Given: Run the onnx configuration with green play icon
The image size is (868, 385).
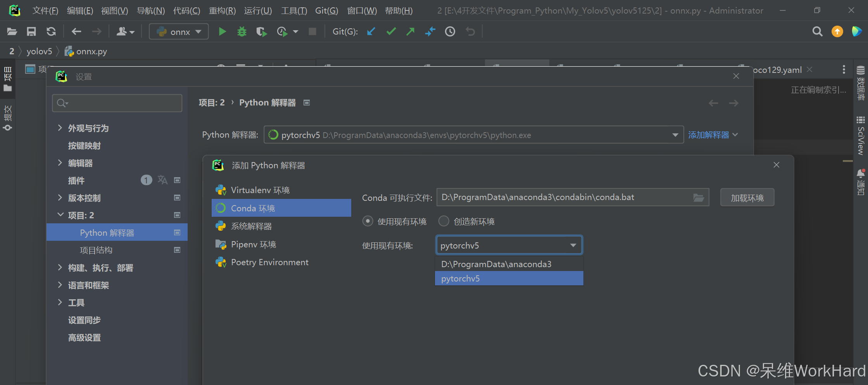Looking at the screenshot, I should pos(222,31).
